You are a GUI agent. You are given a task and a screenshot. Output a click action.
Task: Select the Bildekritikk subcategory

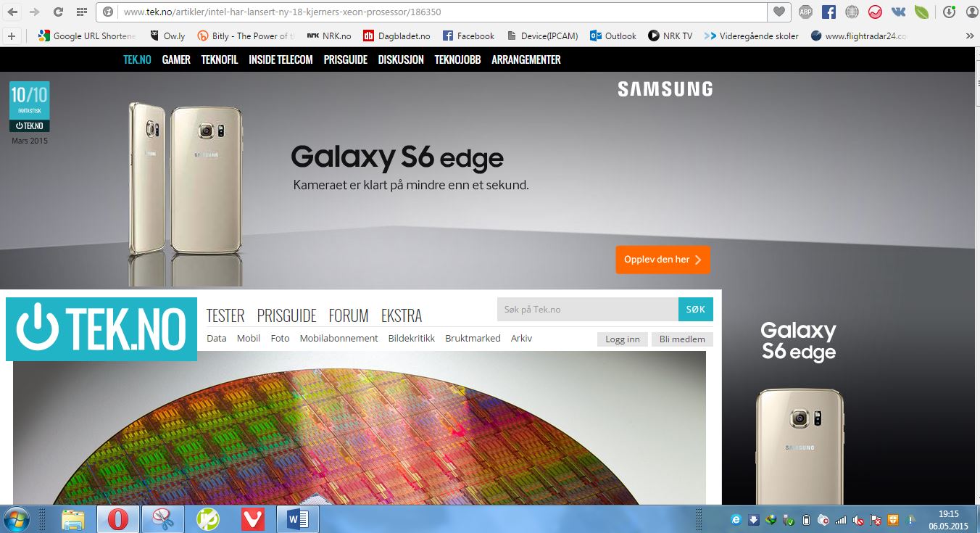point(412,338)
